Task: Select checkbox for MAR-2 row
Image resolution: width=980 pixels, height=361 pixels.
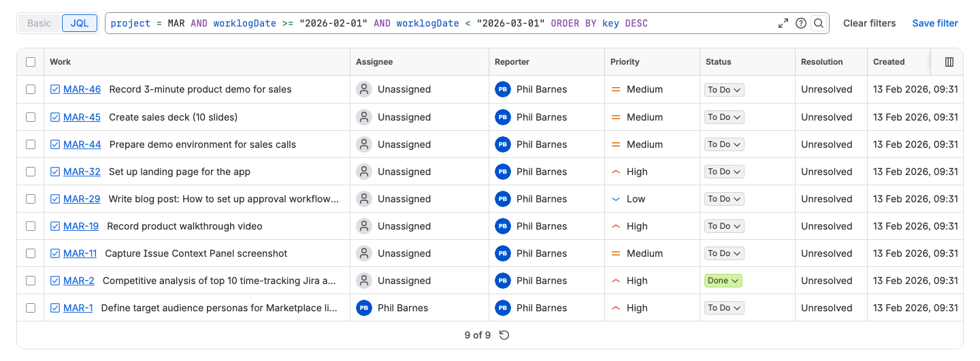Action: (x=31, y=281)
